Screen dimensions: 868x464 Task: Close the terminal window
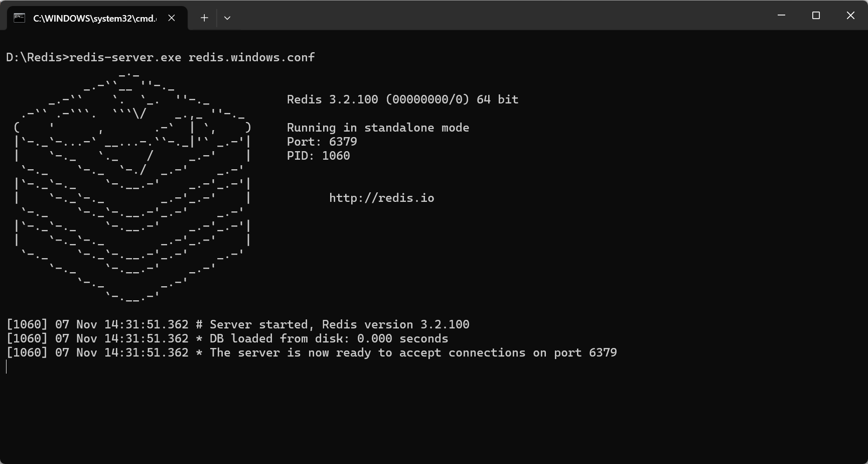850,16
